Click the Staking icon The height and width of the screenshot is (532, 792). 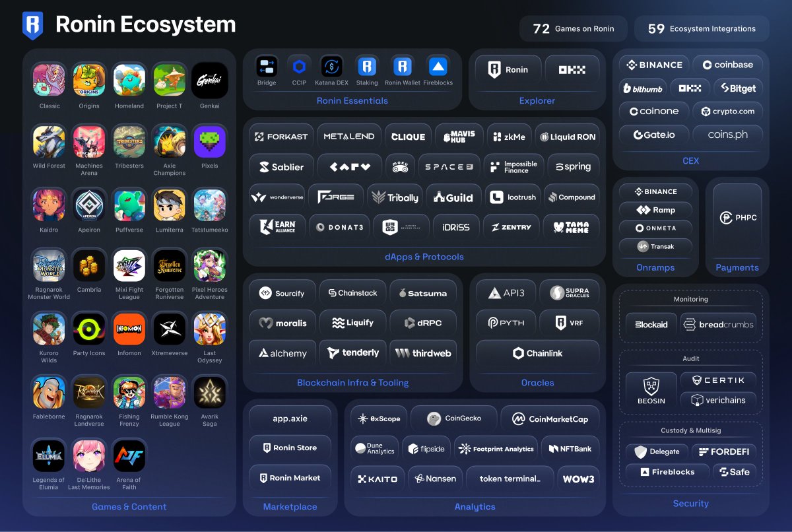[367, 66]
